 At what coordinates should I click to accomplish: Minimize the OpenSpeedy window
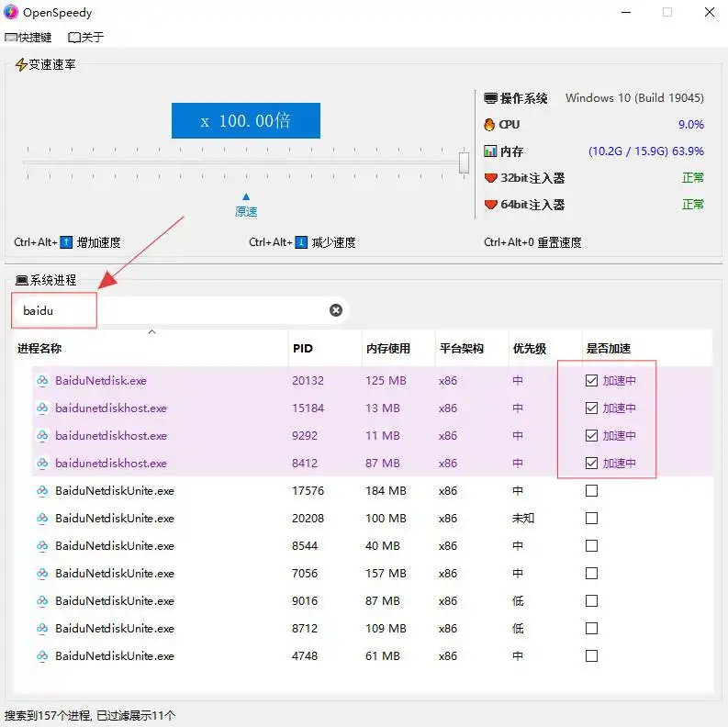point(626,12)
